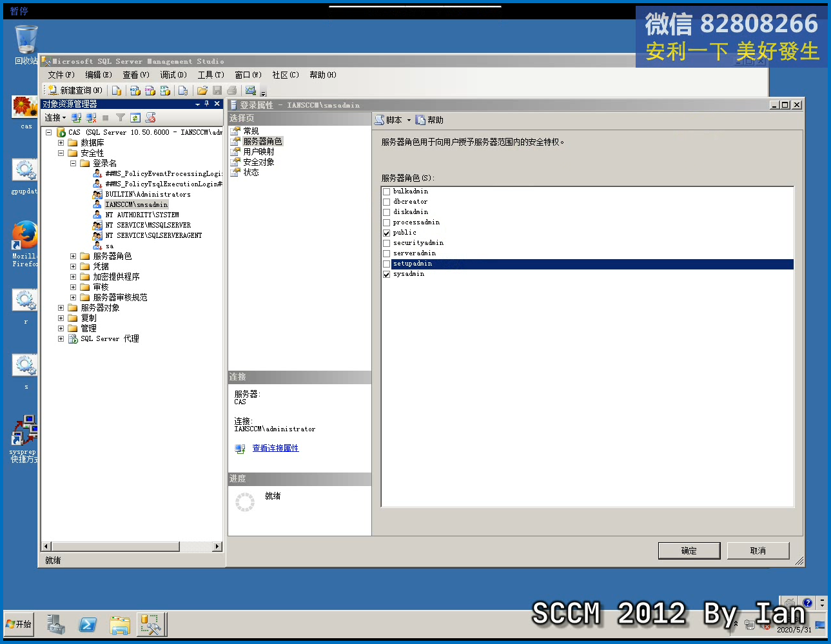Open the 文件(F) menu

[x=61, y=75]
